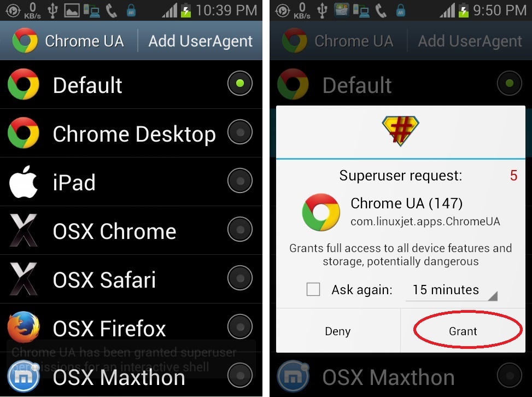This screenshot has width=532, height=397.
Task: Open the 15 minutes dropdown
Action: click(x=451, y=290)
